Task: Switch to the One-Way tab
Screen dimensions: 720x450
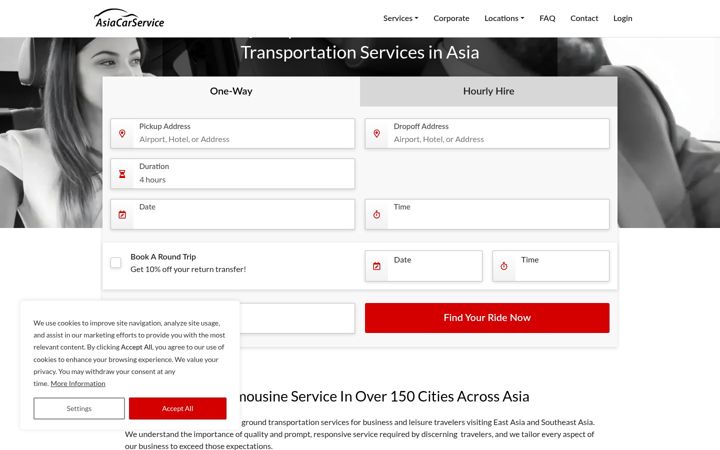Action: [231, 91]
